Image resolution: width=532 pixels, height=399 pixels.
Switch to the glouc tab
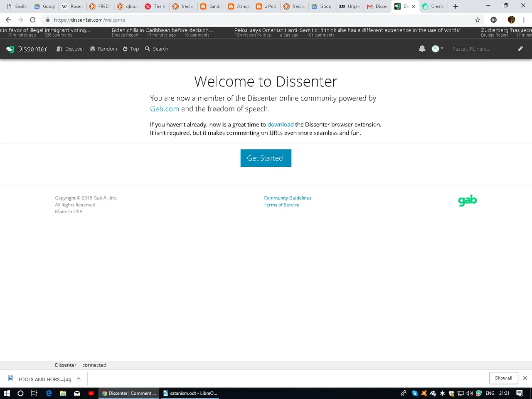click(128, 6)
